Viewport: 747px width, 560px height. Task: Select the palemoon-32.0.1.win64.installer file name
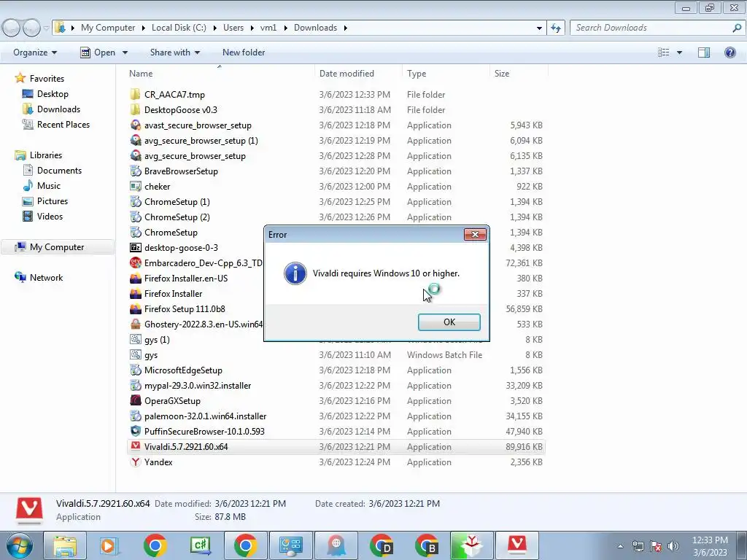(205, 416)
